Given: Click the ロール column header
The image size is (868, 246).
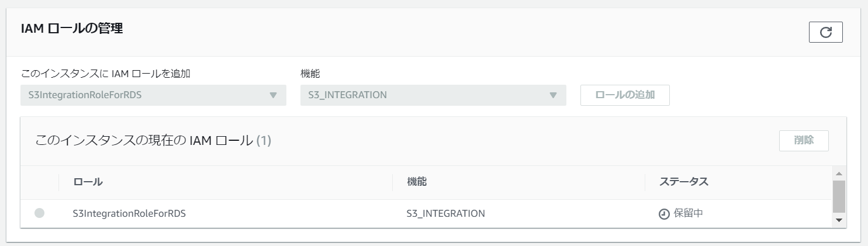Looking at the screenshot, I should tap(88, 182).
